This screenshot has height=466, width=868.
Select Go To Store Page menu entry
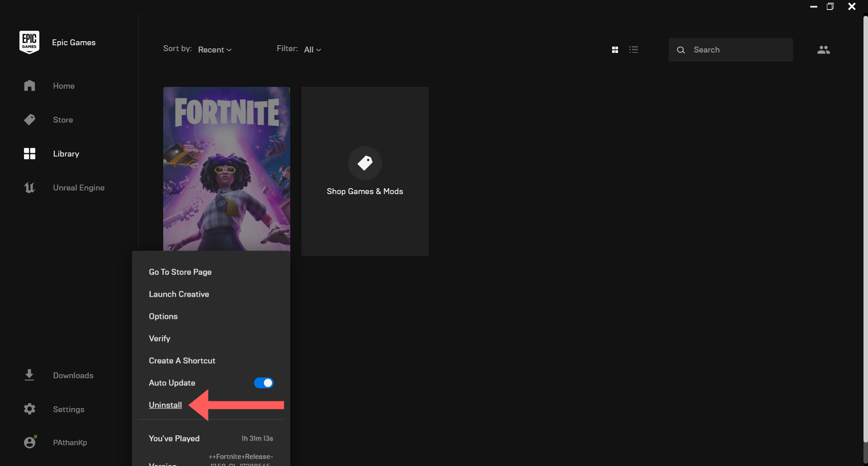(180, 271)
